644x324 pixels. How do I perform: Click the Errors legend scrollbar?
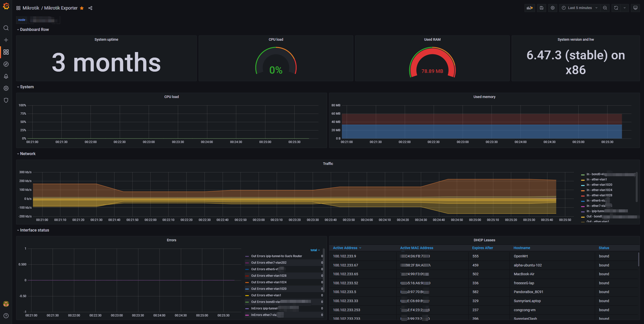click(324, 270)
